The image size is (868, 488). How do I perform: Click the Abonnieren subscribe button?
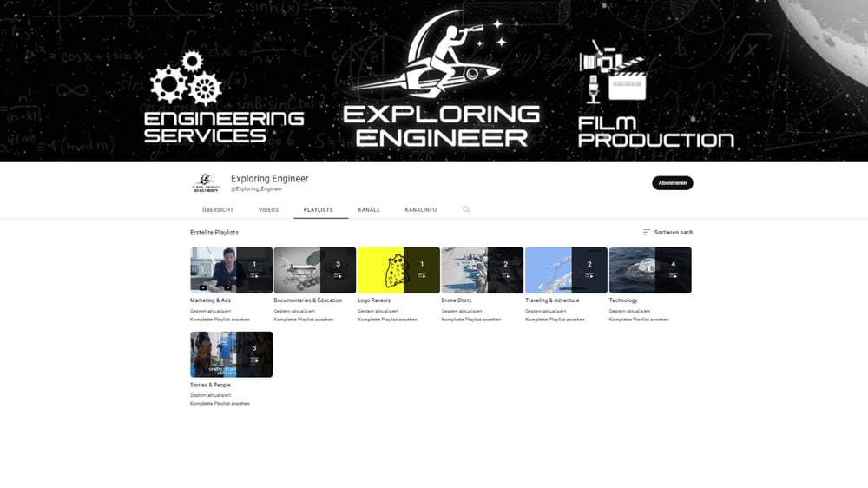[672, 183]
